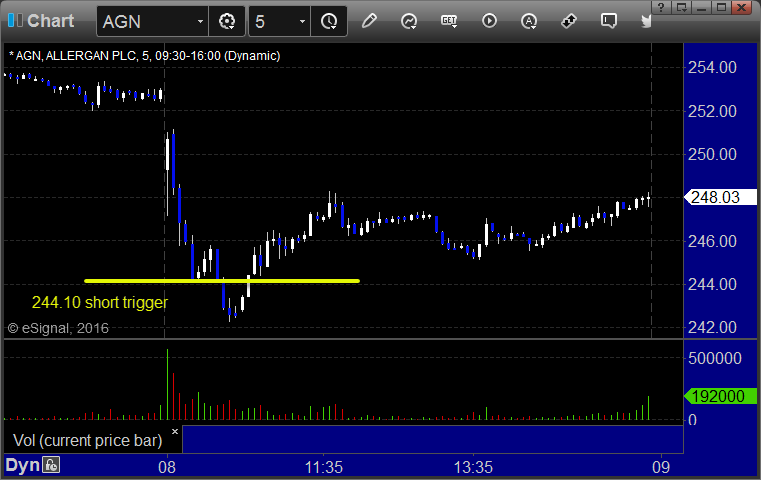
Task: Select the pencil drawing tool
Action: [369, 21]
